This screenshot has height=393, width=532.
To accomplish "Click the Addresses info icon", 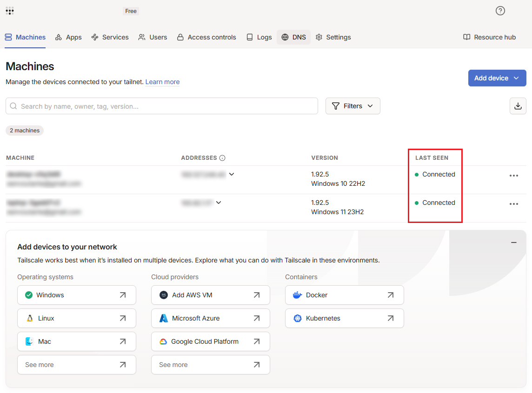I will (x=222, y=158).
